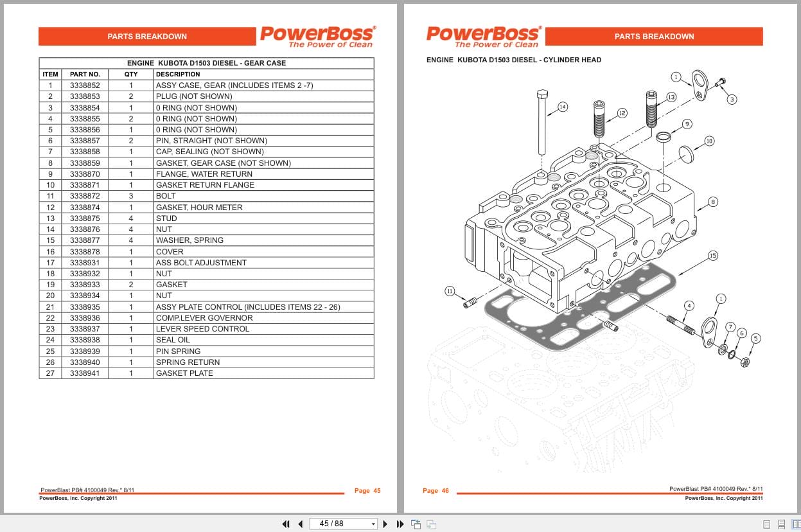
Task: Click 'ASSY CASE, GEAR (INCLUDES ITEMS 2 -7)' description
Action: click(234, 85)
